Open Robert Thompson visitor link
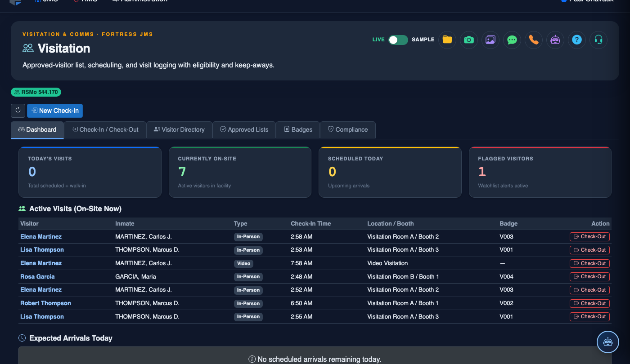The image size is (630, 364). pyautogui.click(x=45, y=303)
